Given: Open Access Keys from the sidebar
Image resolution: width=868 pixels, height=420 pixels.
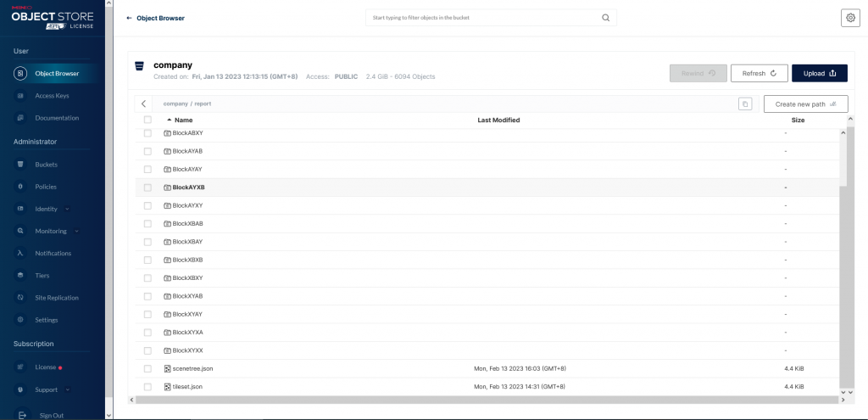Looking at the screenshot, I should point(52,96).
